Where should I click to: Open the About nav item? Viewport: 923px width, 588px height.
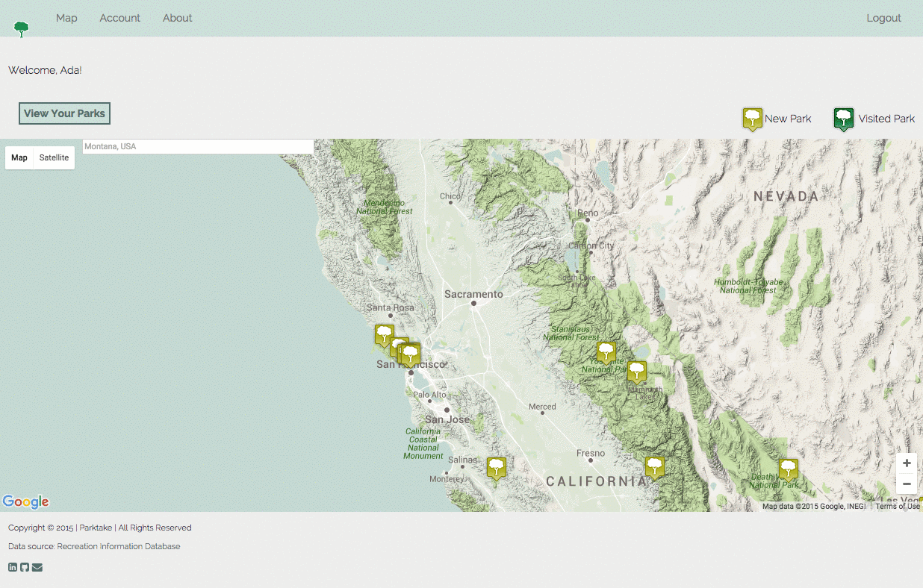(178, 18)
